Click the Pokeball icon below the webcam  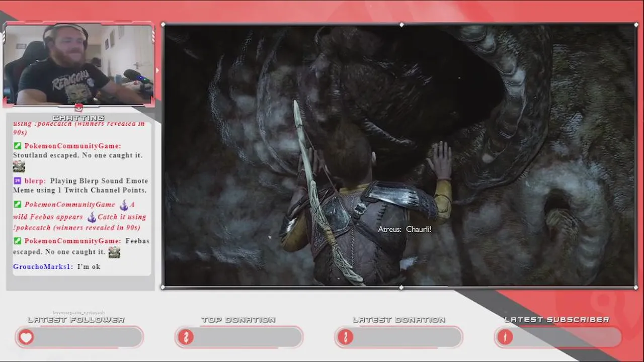click(x=78, y=107)
